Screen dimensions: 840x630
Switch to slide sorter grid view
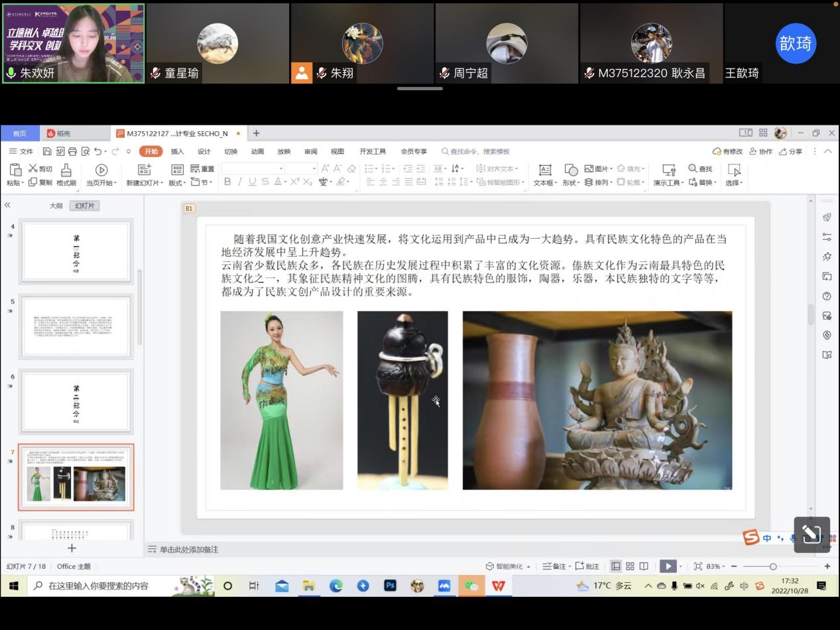click(x=630, y=566)
